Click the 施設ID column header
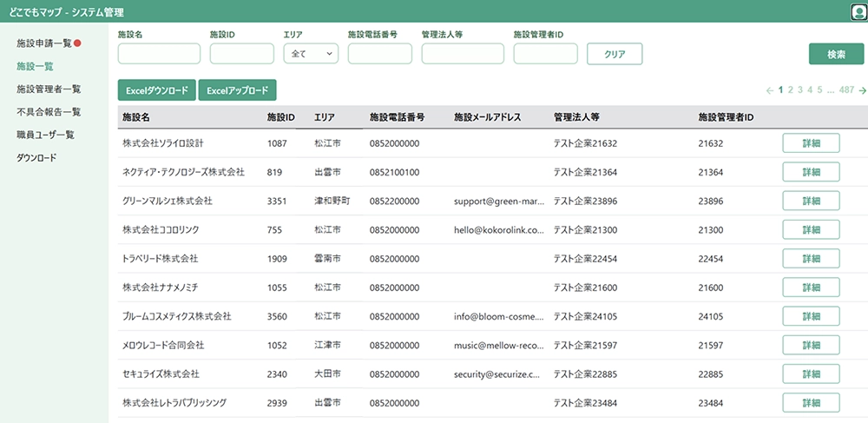This screenshot has height=423, width=868. pyautogui.click(x=280, y=117)
